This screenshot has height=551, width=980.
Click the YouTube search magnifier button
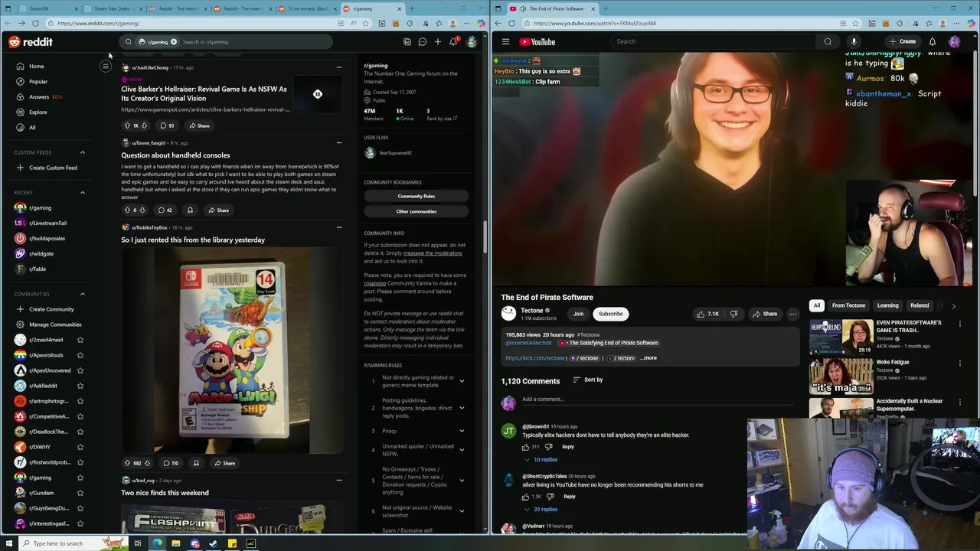click(828, 42)
